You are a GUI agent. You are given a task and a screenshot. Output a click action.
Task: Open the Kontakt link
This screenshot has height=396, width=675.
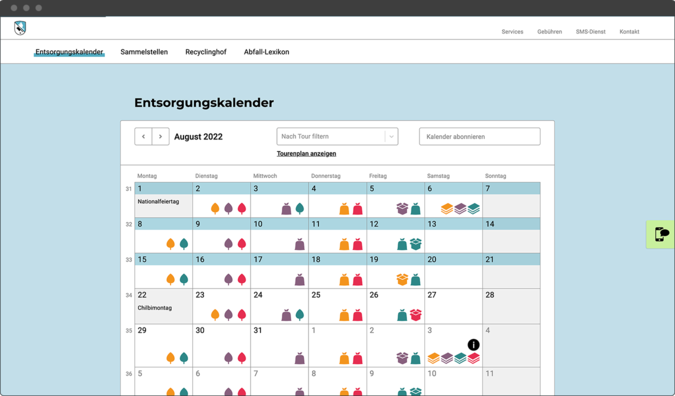tap(629, 32)
